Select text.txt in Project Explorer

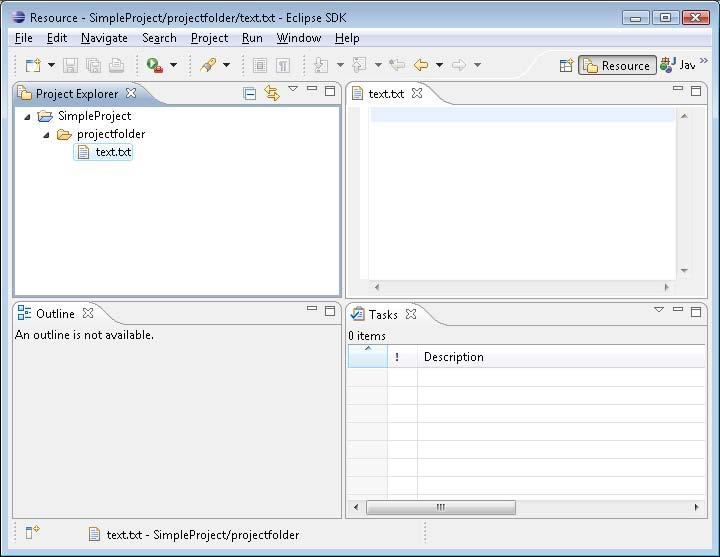point(103,152)
